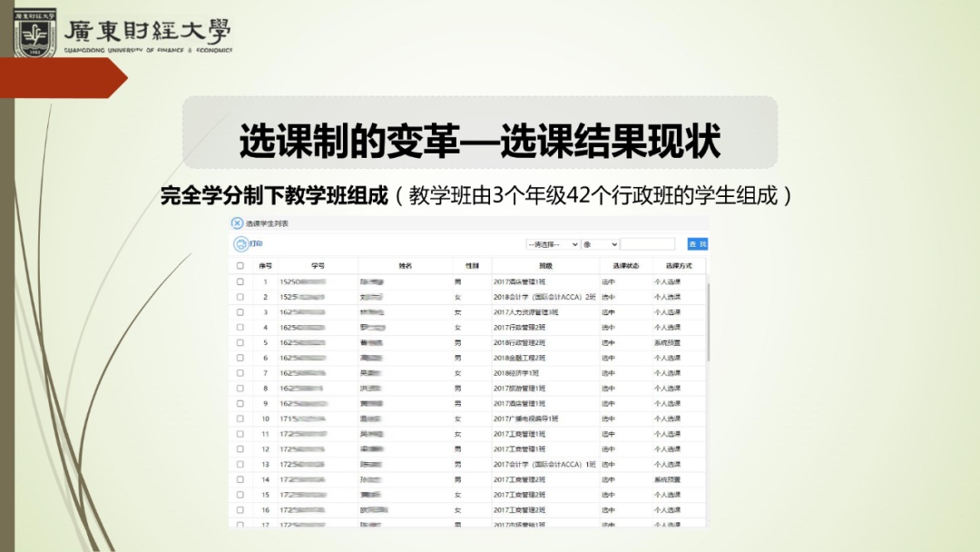
Task: Click the 选课状态 column header
Action: click(x=625, y=266)
